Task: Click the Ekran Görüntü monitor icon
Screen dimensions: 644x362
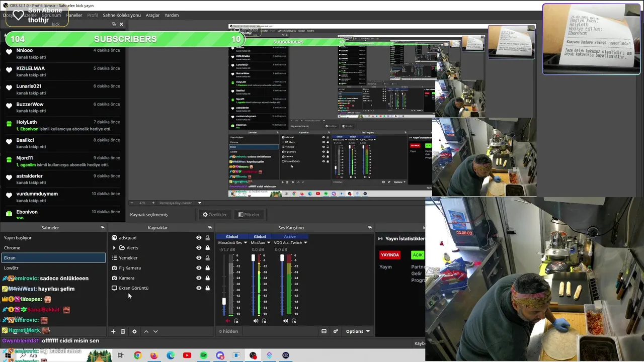Action: pos(114,288)
